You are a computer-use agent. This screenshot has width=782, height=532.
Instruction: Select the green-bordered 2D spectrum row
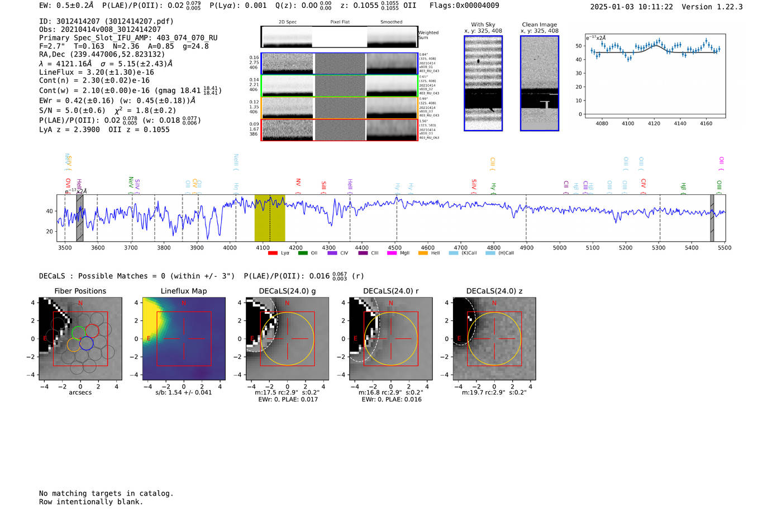[339, 85]
